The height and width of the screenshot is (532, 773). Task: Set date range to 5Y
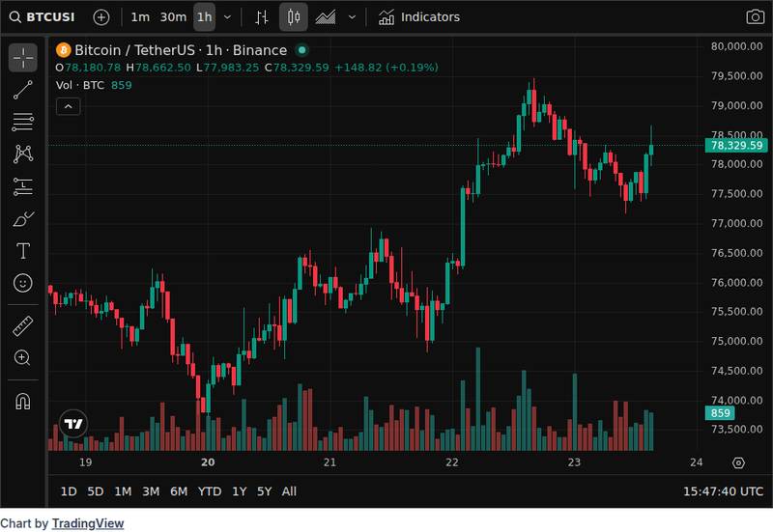(264, 491)
